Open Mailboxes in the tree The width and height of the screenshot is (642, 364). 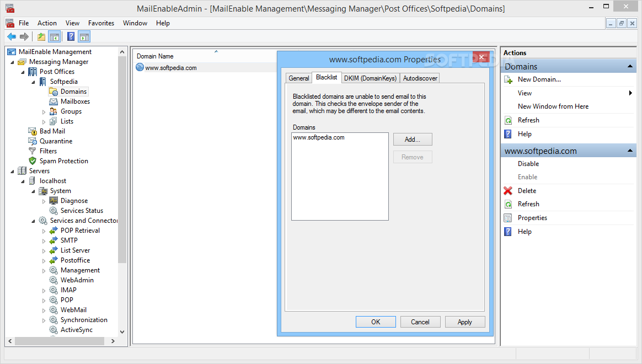[75, 101]
